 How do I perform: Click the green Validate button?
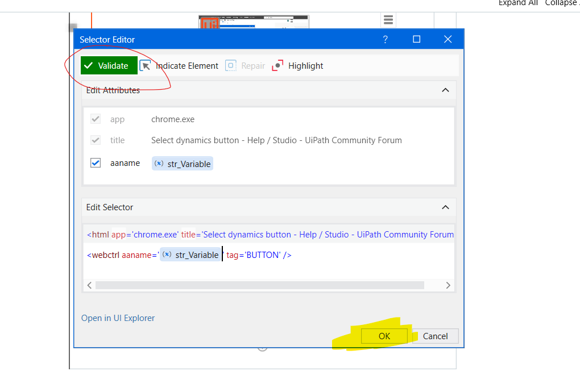[x=109, y=65]
